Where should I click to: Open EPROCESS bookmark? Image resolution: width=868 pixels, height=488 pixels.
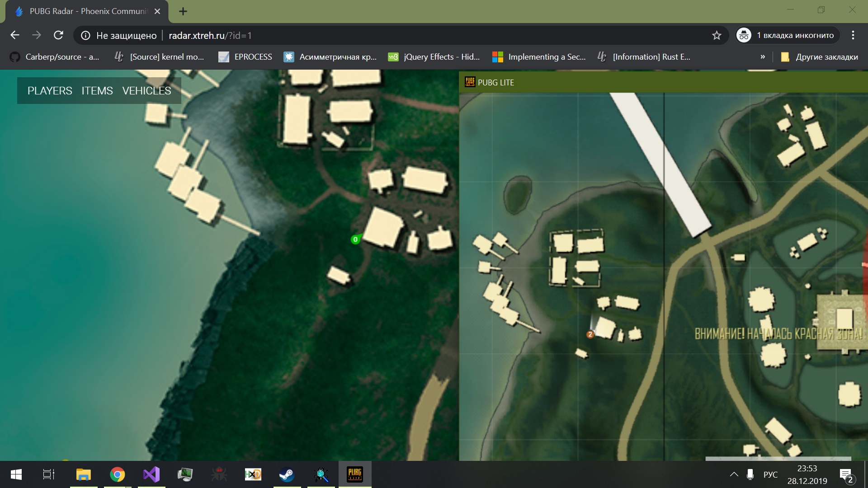[245, 57]
